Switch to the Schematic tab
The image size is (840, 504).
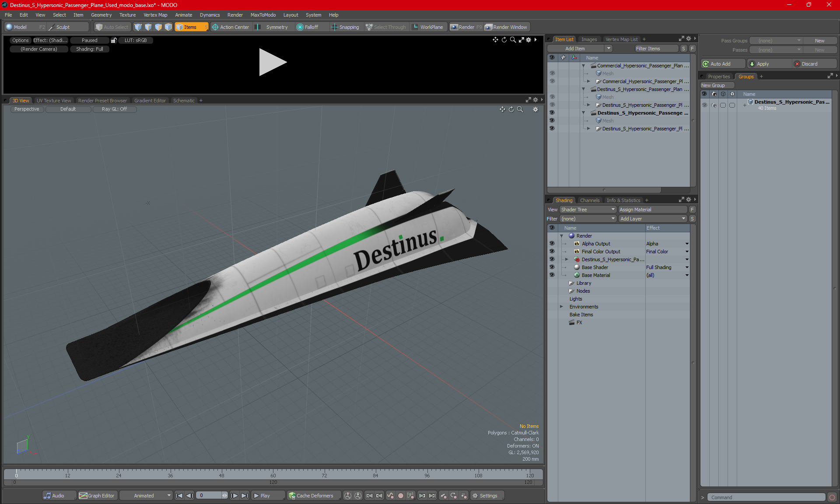(x=184, y=101)
